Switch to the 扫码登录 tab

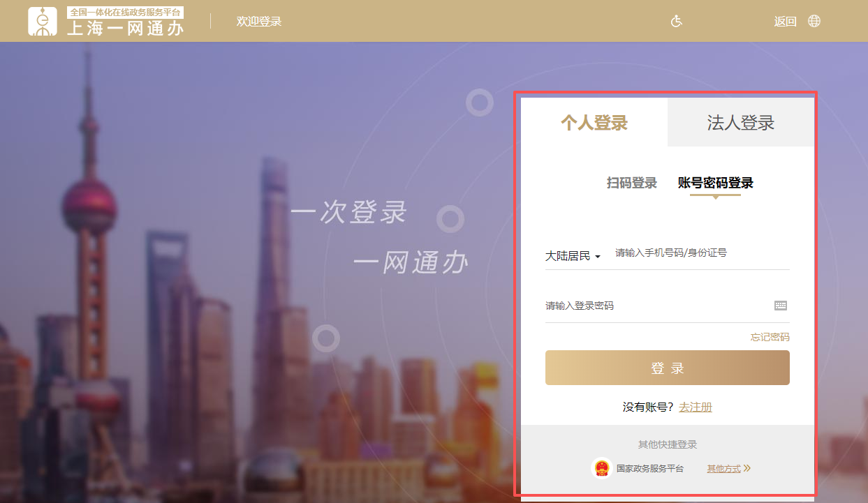coord(631,183)
